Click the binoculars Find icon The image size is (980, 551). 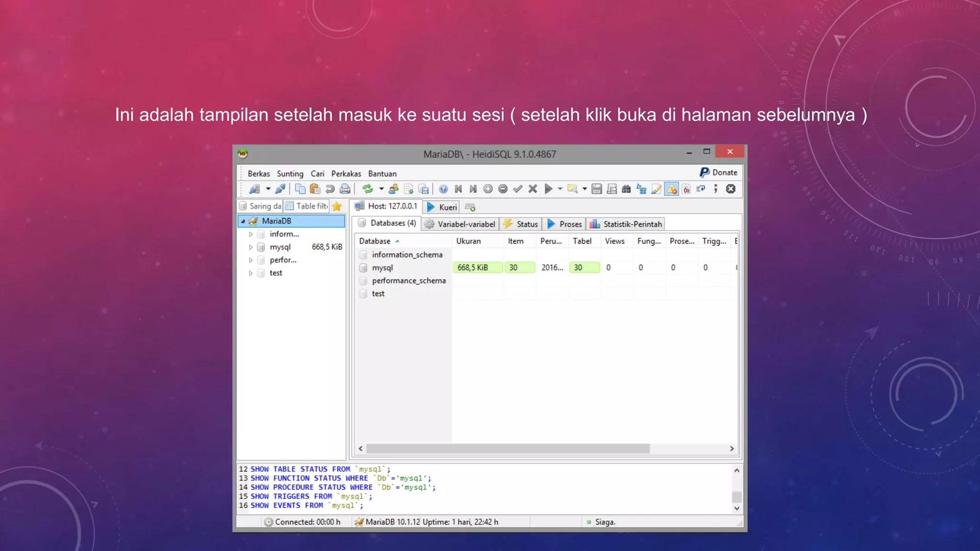pyautogui.click(x=626, y=189)
